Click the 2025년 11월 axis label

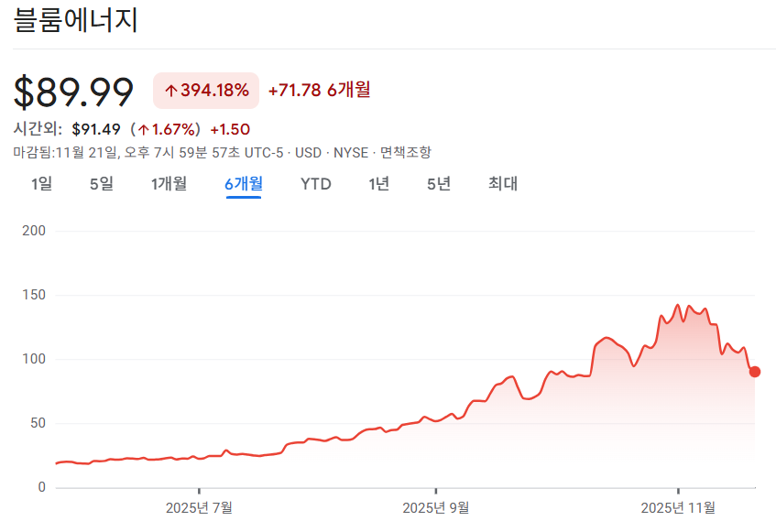tap(677, 507)
